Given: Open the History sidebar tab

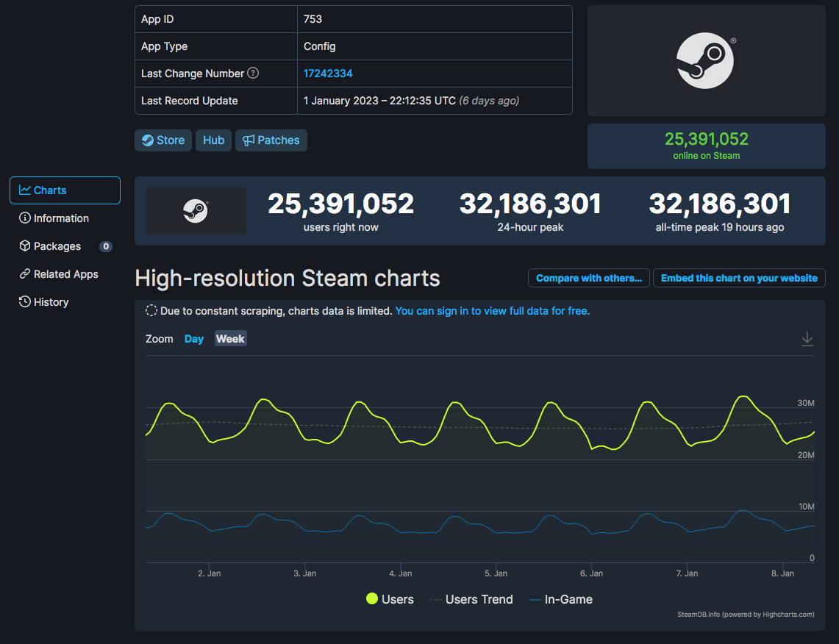Looking at the screenshot, I should tap(65, 301).
